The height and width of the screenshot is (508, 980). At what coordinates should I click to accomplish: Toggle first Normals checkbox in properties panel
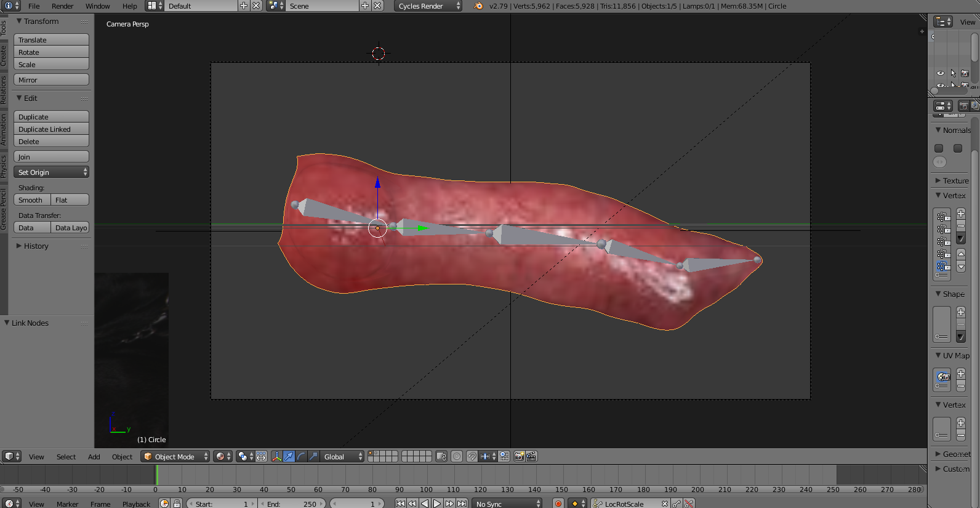[x=939, y=148]
